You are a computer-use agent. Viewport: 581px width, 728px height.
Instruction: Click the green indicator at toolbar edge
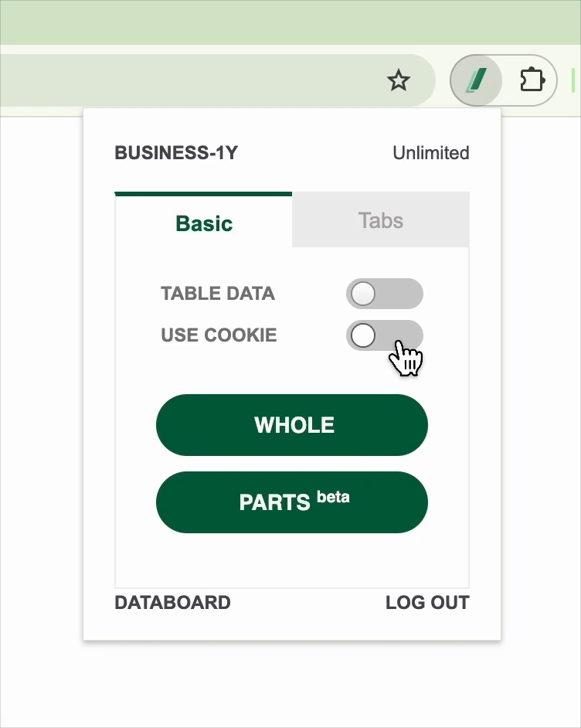click(x=573, y=80)
